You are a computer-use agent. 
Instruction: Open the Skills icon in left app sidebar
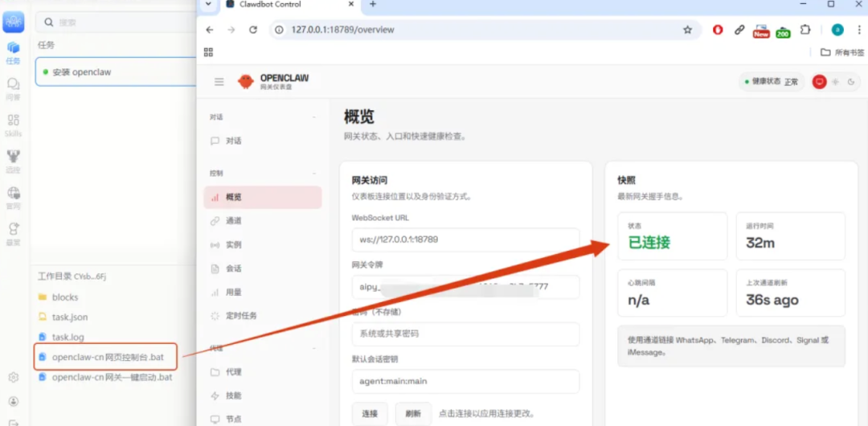point(14,125)
